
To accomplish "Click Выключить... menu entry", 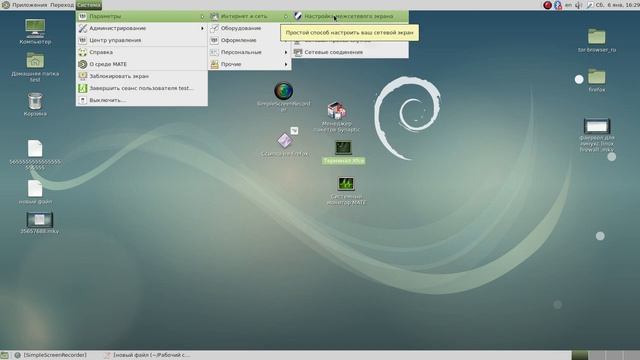I will coord(142,100).
